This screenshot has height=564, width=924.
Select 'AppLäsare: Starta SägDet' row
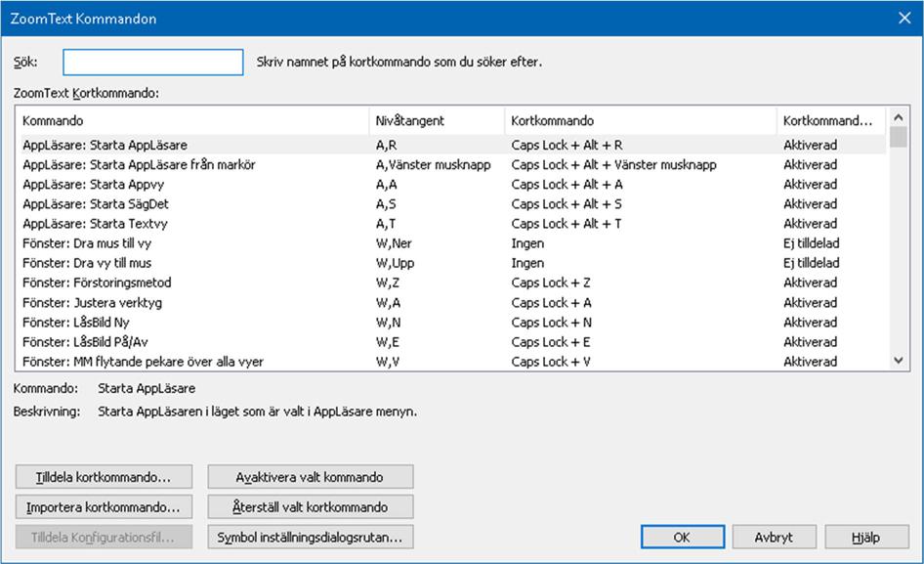tap(453, 204)
